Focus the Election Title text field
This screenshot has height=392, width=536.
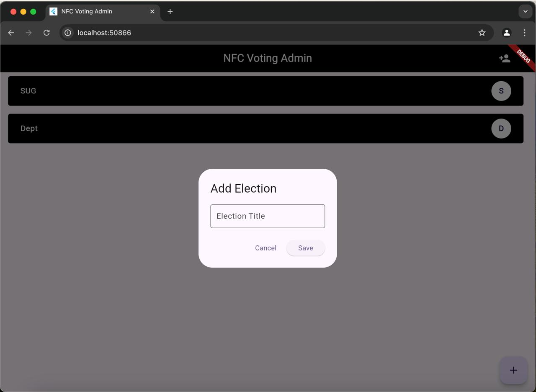[268, 216]
